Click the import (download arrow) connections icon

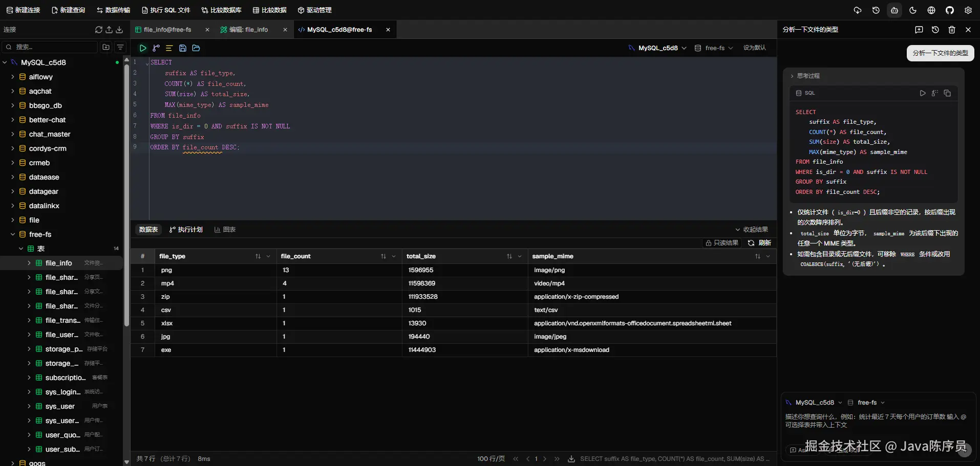(x=119, y=30)
